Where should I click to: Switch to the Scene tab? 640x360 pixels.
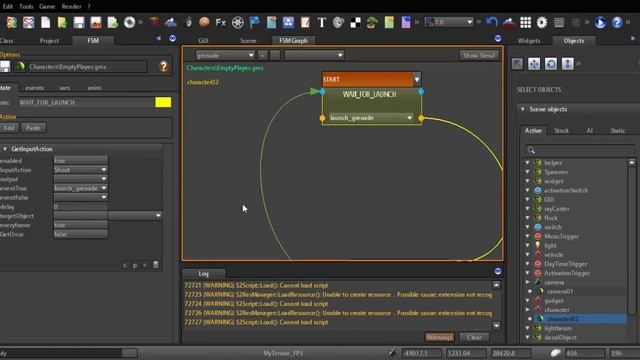248,40
